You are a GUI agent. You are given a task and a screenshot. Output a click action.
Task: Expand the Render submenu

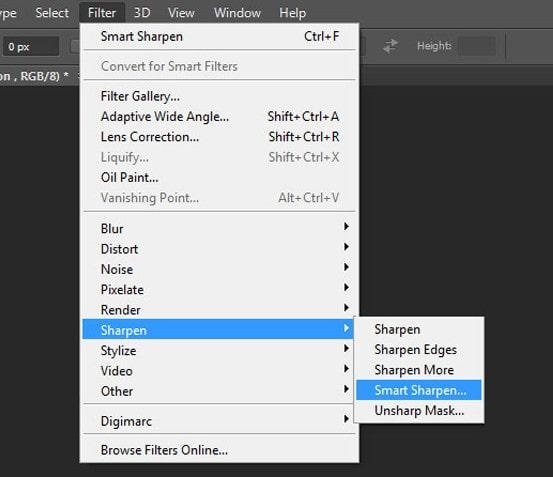[x=219, y=310]
